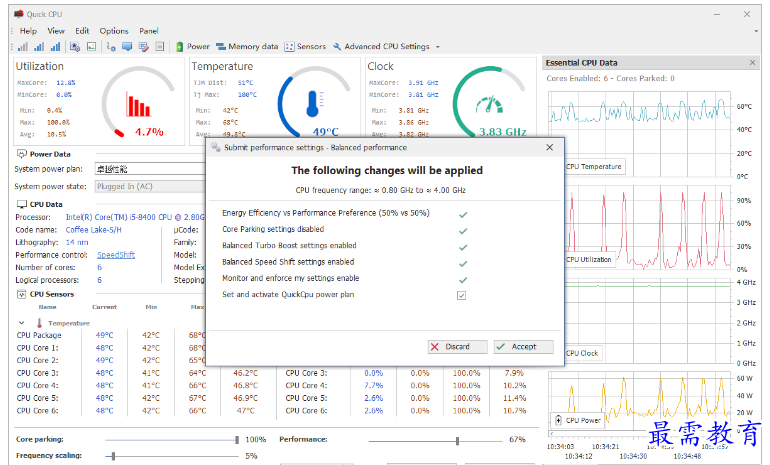This screenshot has height=465, width=770.
Task: Click the CPU Core 4 7.7% utilization value
Action: coord(373,386)
